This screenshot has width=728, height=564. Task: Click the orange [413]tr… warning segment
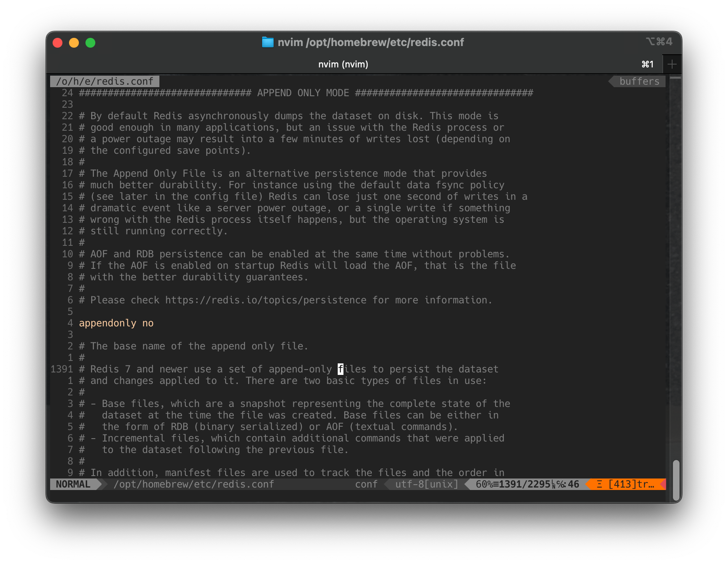pos(625,484)
